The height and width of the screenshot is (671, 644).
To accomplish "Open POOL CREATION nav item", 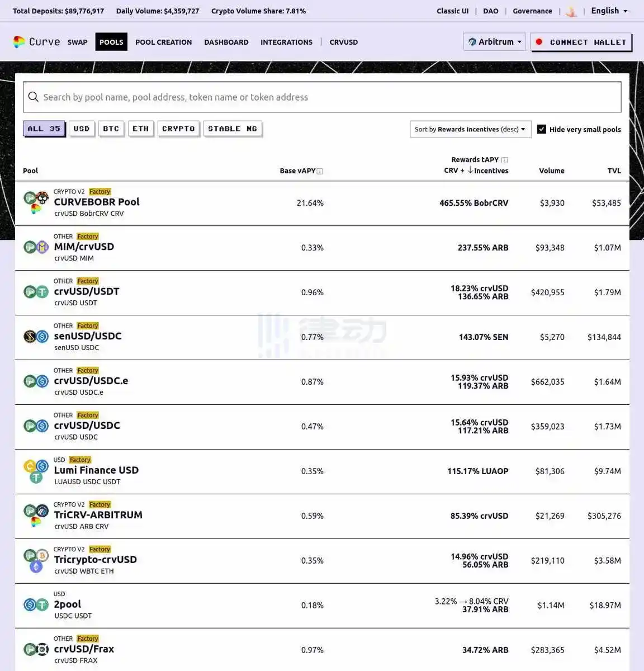I will point(164,42).
